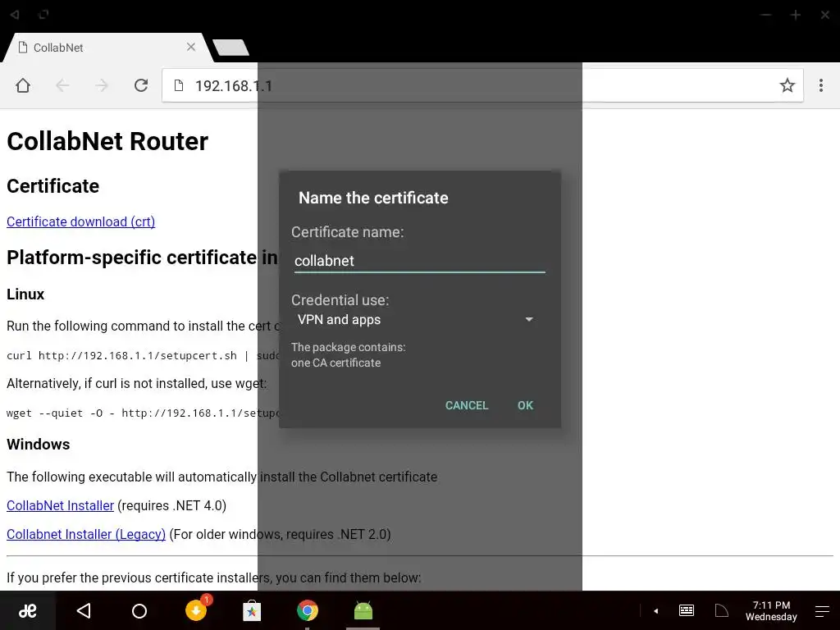Open the notification panel lines icon
The width and height of the screenshot is (840, 630).
point(822,610)
